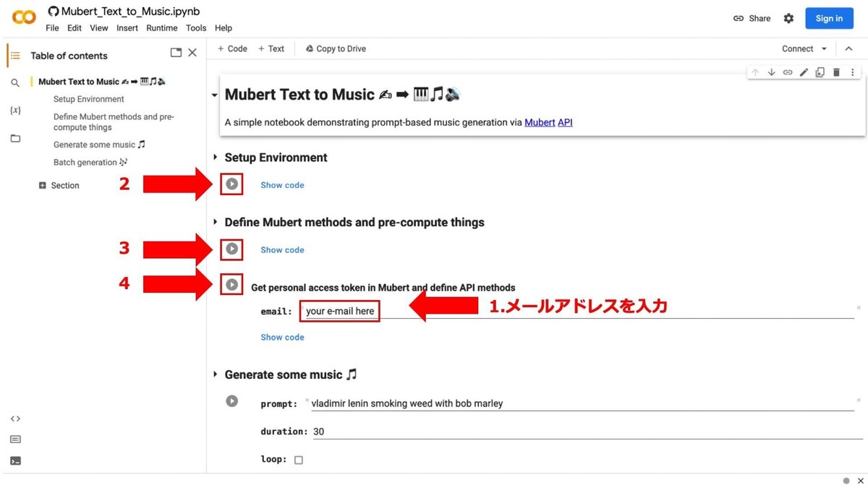Open the command palette icon
The width and height of the screenshot is (868, 488).
[x=15, y=440]
